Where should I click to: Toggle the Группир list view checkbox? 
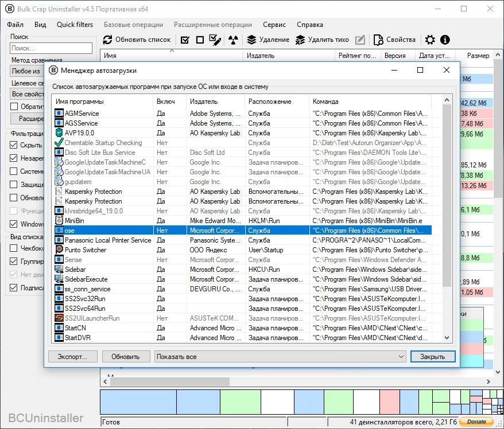pyautogui.click(x=14, y=262)
